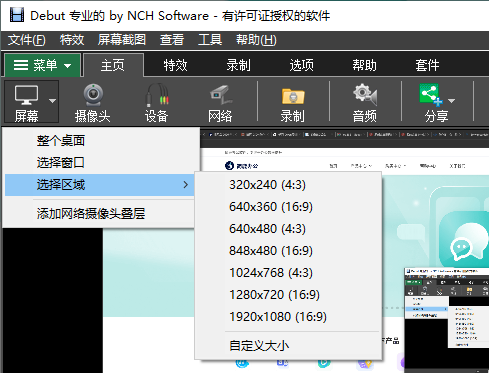Open the 帮助(H) menu
The height and width of the screenshot is (373, 489).
(x=256, y=40)
